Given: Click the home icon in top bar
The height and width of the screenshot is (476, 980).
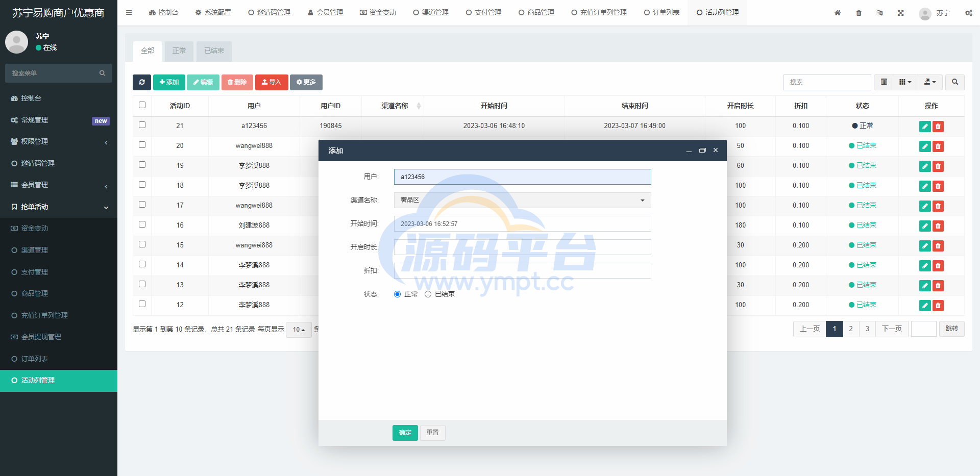Looking at the screenshot, I should coord(838,13).
